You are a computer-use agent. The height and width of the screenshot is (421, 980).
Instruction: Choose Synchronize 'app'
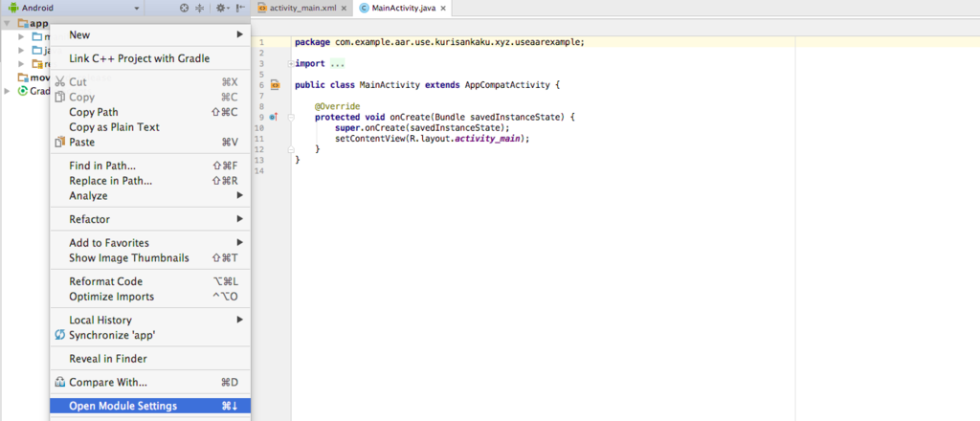[x=150, y=336]
